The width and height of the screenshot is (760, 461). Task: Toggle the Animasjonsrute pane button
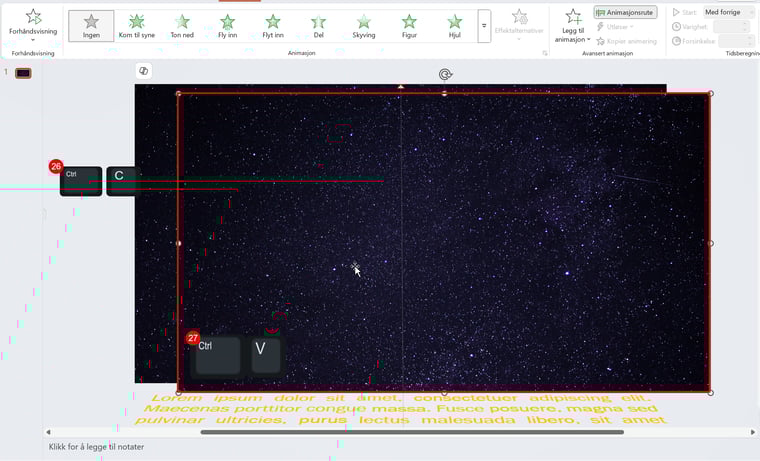(x=625, y=12)
